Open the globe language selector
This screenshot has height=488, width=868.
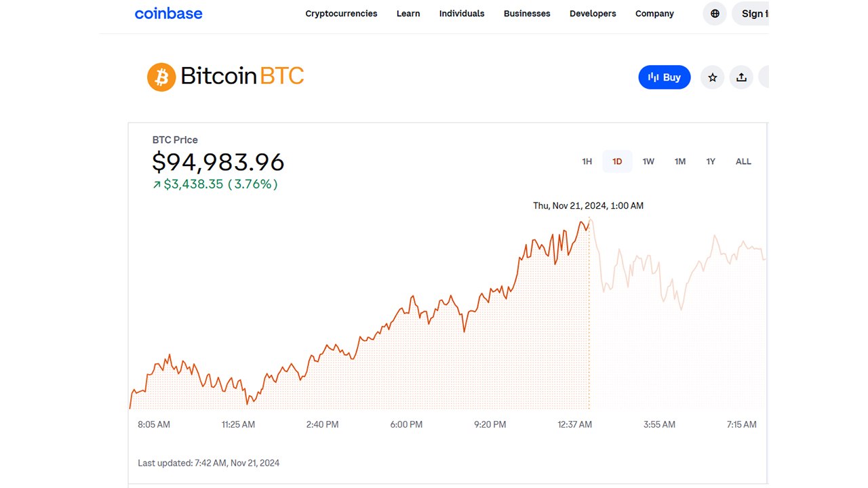click(714, 14)
